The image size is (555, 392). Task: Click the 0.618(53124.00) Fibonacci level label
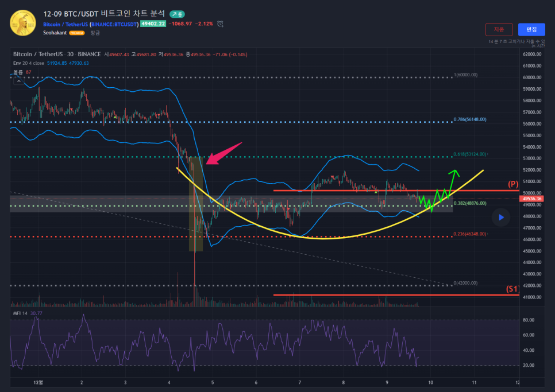point(469,154)
